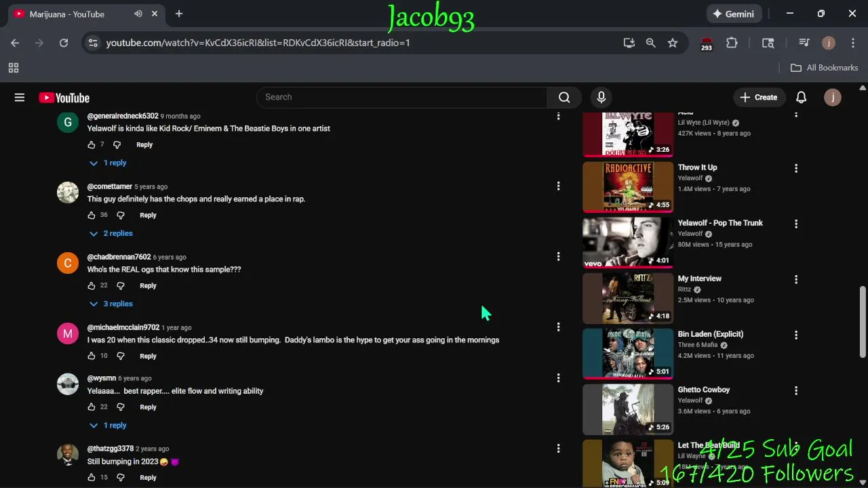
Task: Like the @comettamer comment
Action: 92,216
